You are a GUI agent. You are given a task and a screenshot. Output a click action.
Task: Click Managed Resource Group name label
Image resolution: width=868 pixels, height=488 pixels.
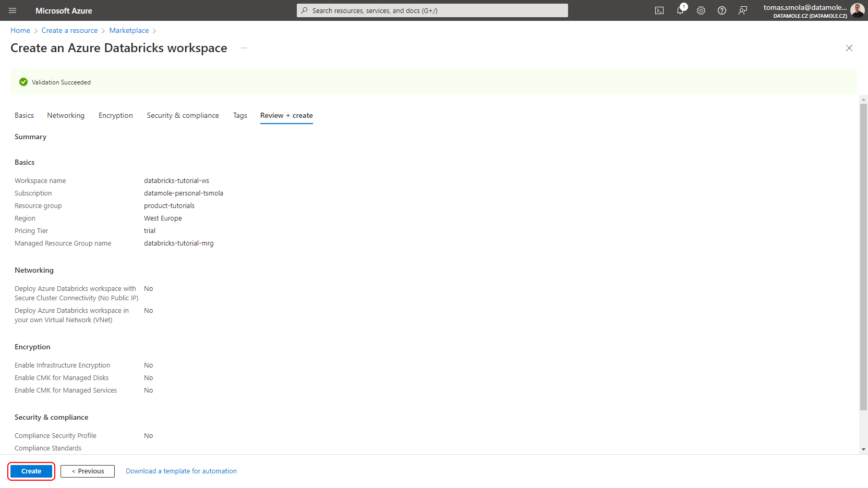coord(63,243)
